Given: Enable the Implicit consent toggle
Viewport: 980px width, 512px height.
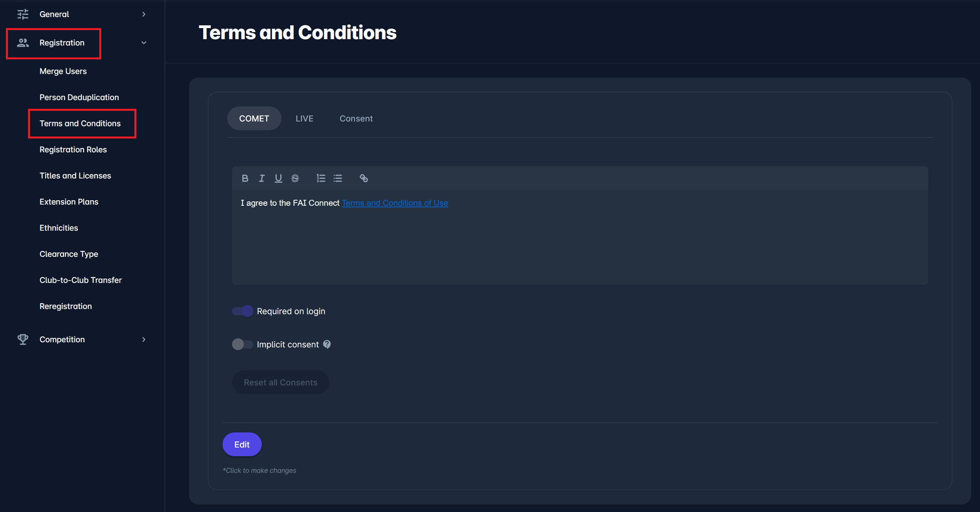Looking at the screenshot, I should 242,344.
